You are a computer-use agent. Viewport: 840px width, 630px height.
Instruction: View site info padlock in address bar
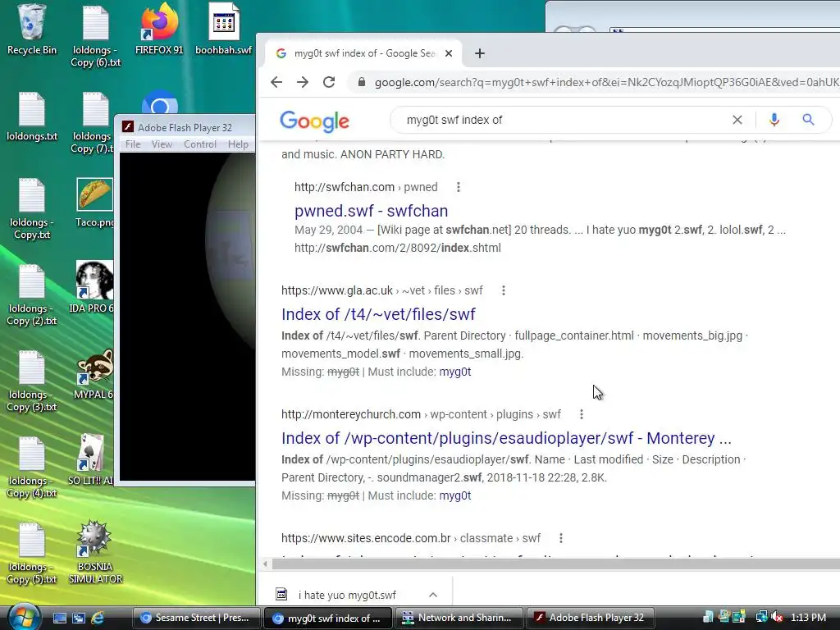click(x=362, y=82)
